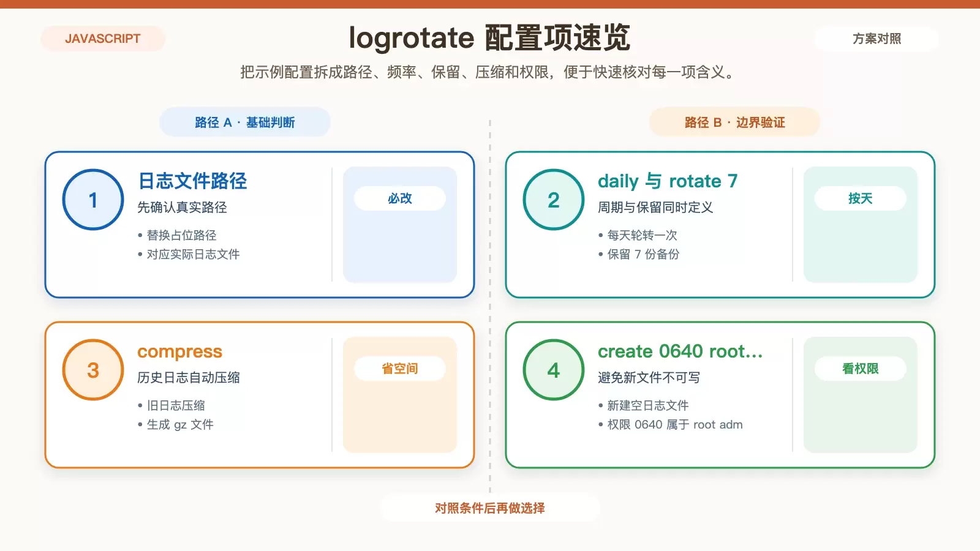Select the 路径 A · 基础判断 label
This screenshot has width=980, height=551.
click(x=245, y=122)
